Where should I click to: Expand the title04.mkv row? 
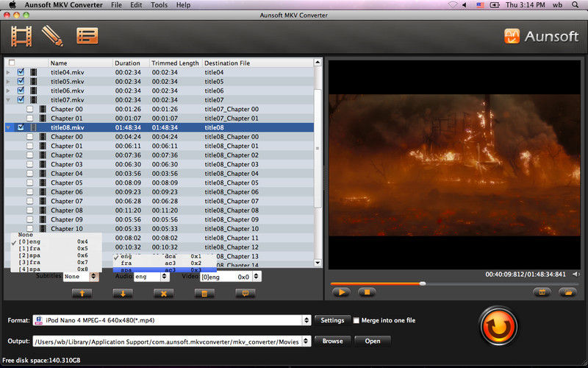(x=8, y=72)
